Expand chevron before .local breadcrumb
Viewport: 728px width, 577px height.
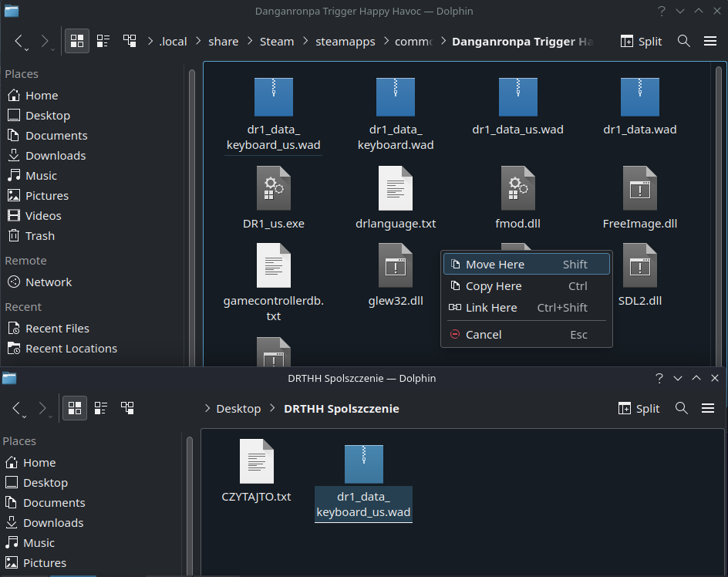[150, 41]
